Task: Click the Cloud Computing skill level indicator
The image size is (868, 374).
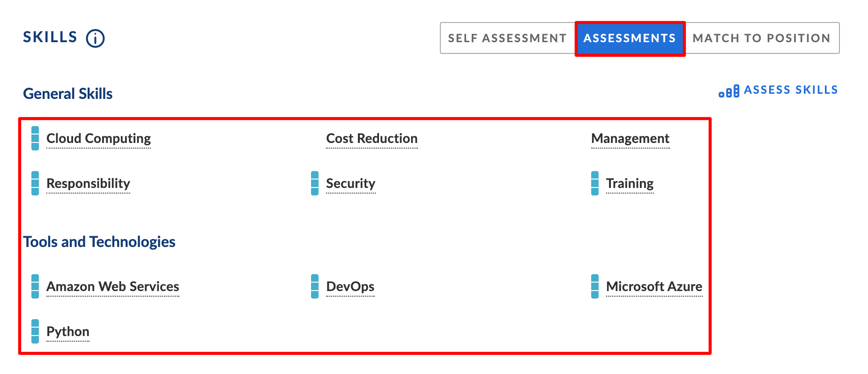Action: pos(35,138)
